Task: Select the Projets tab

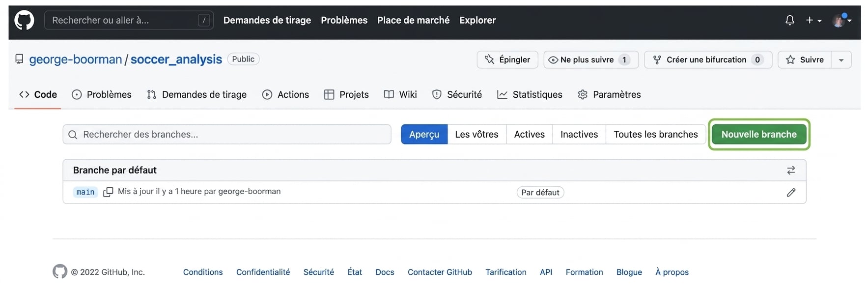Action: 346,94
